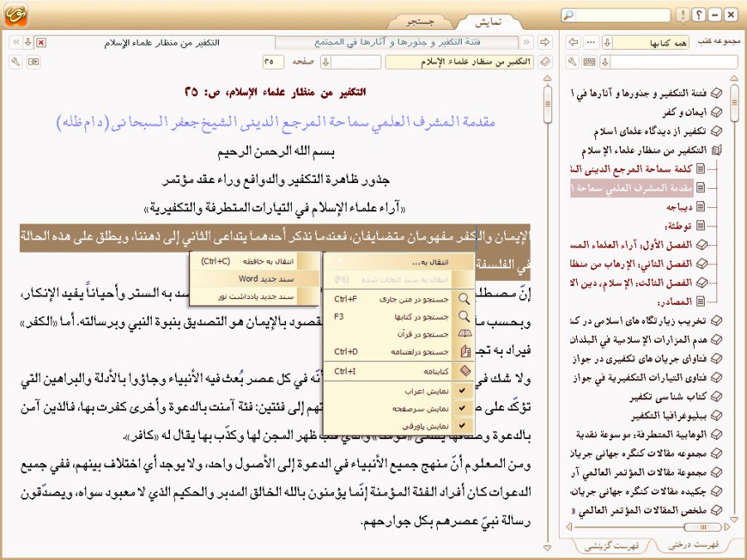
Task: Open book تخريب زيارتگاه های اسلامی
Action: (x=639, y=321)
